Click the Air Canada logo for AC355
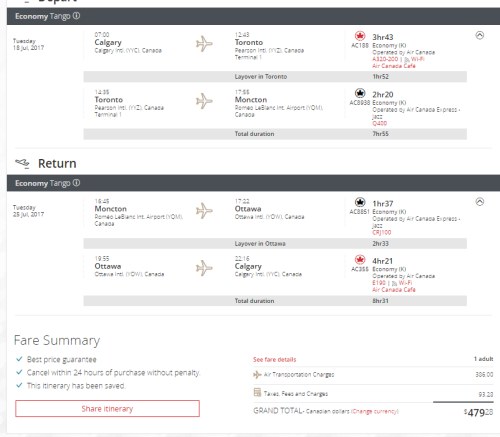Image resolution: width=500 pixels, height=437 pixels. [x=360, y=260]
